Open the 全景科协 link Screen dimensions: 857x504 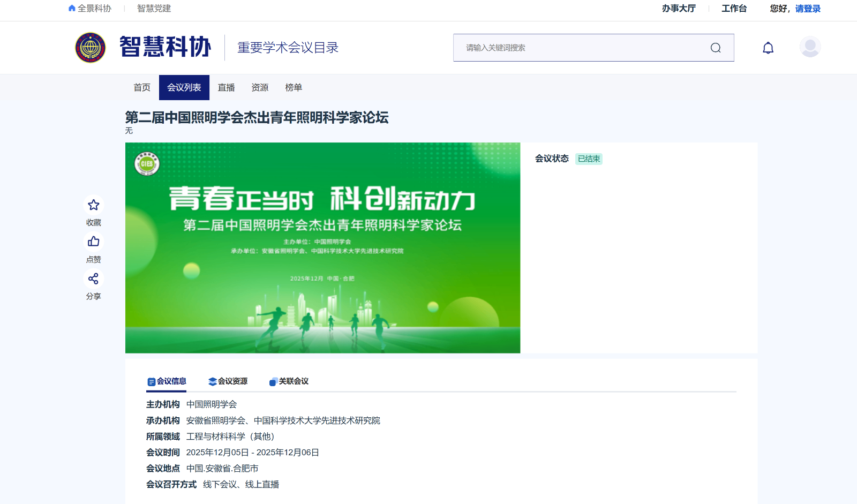click(x=94, y=8)
